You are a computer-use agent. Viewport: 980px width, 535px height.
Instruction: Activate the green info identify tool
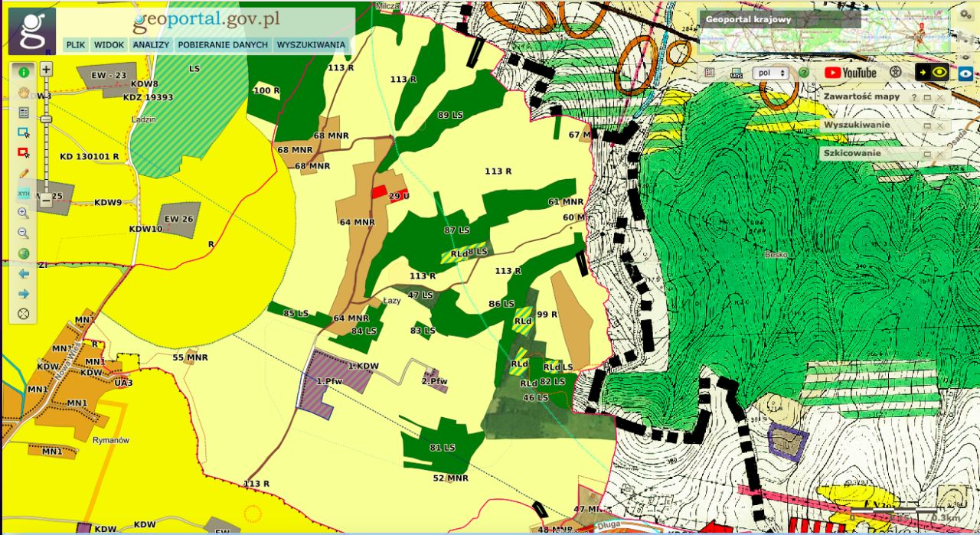24,72
